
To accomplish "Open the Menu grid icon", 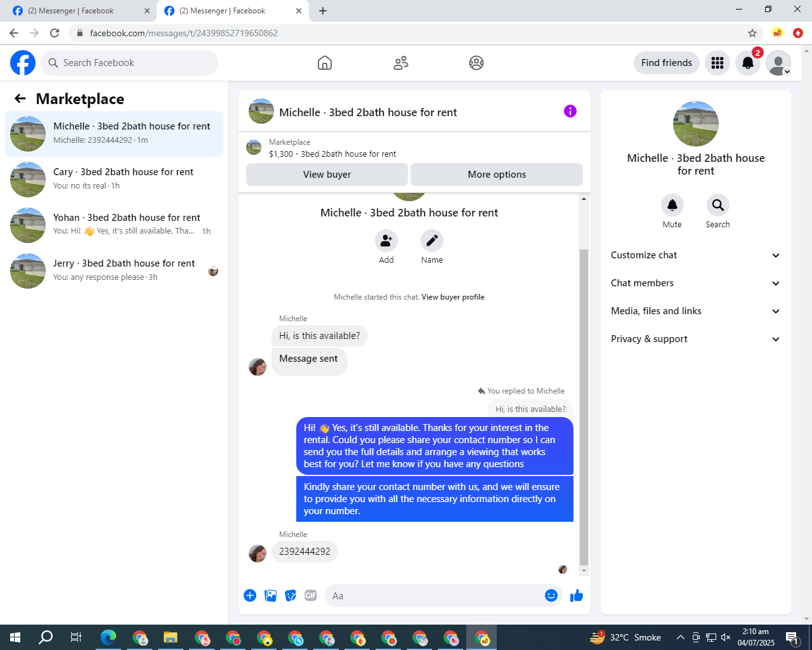I will [717, 63].
